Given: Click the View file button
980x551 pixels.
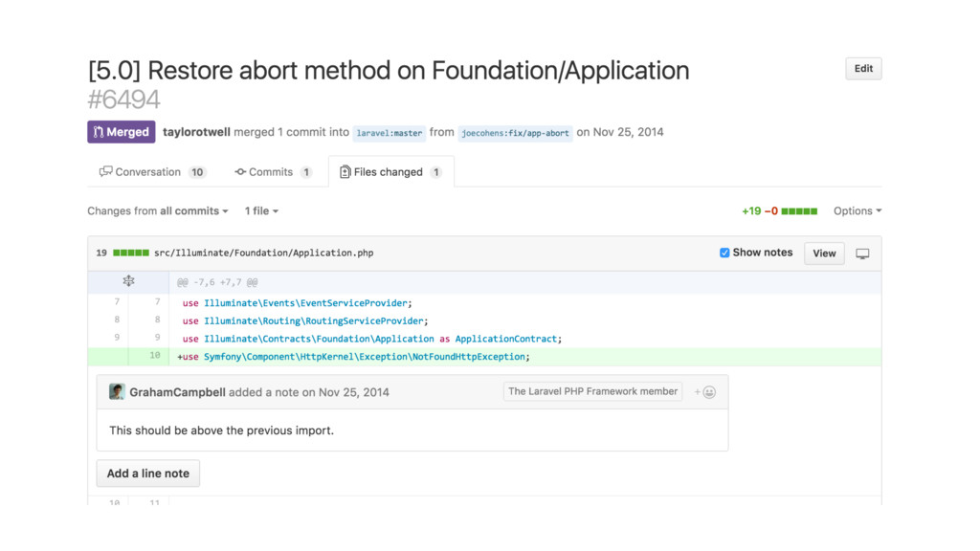Looking at the screenshot, I should click(824, 253).
